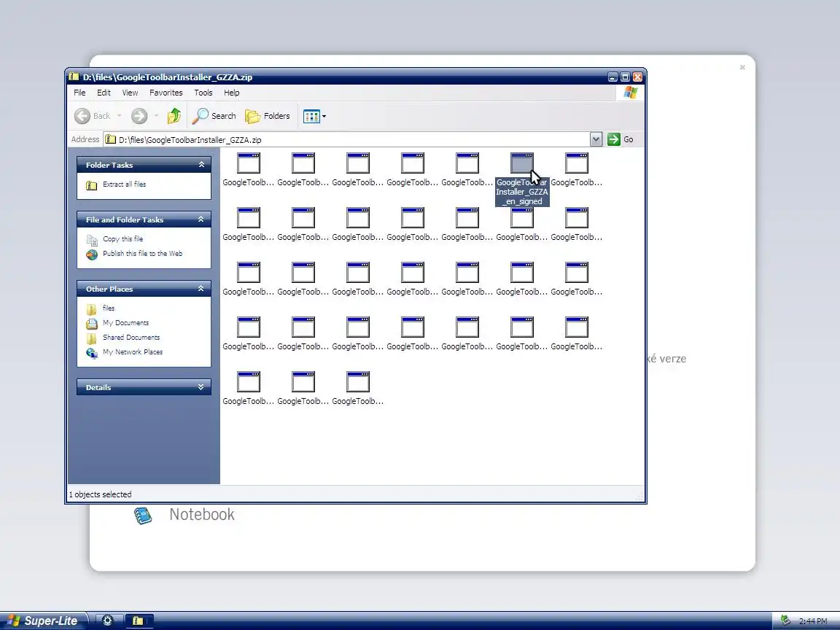The height and width of the screenshot is (630, 840).
Task: Open the Super-Lite Start button
Action: tap(43, 621)
